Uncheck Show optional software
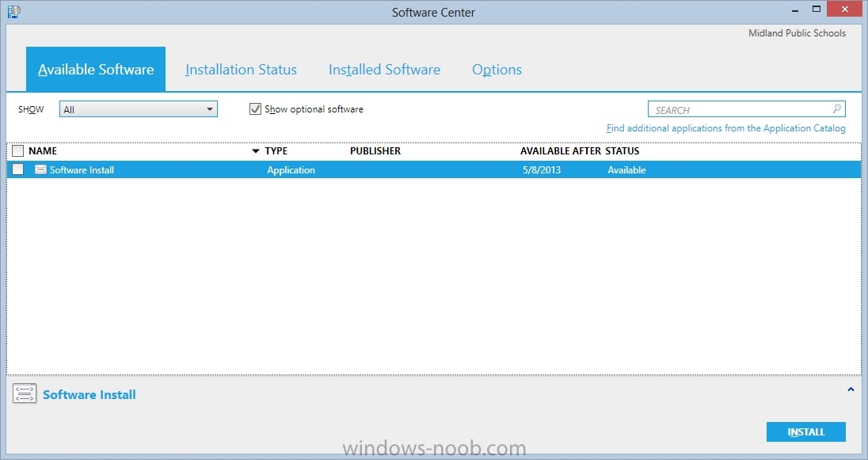 (x=255, y=109)
